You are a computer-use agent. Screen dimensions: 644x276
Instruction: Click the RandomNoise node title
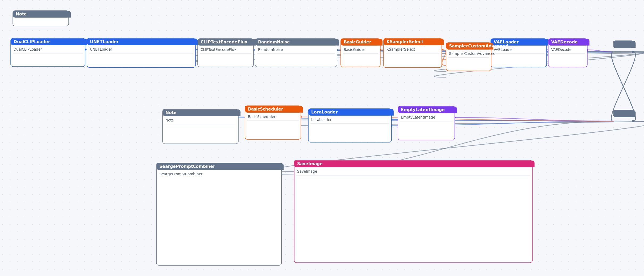coord(297,42)
